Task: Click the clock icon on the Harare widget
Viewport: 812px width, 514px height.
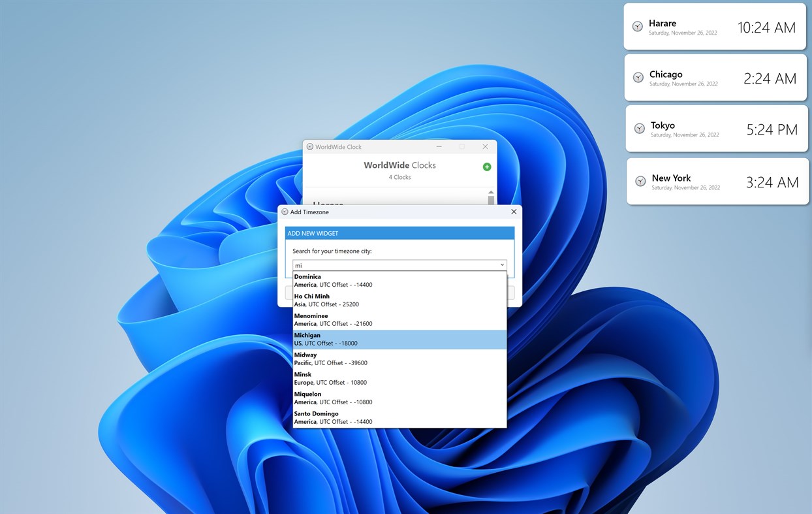Action: [x=637, y=27]
